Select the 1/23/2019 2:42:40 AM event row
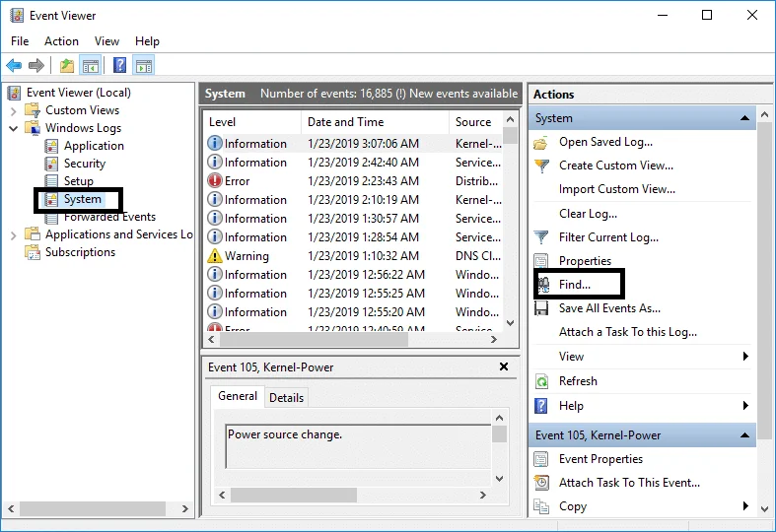The width and height of the screenshot is (776, 532). (354, 163)
